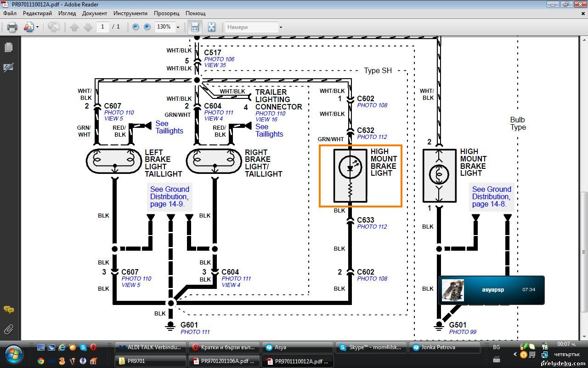Click the page number input box
Viewport: 588px width, 368px height.
102,27
